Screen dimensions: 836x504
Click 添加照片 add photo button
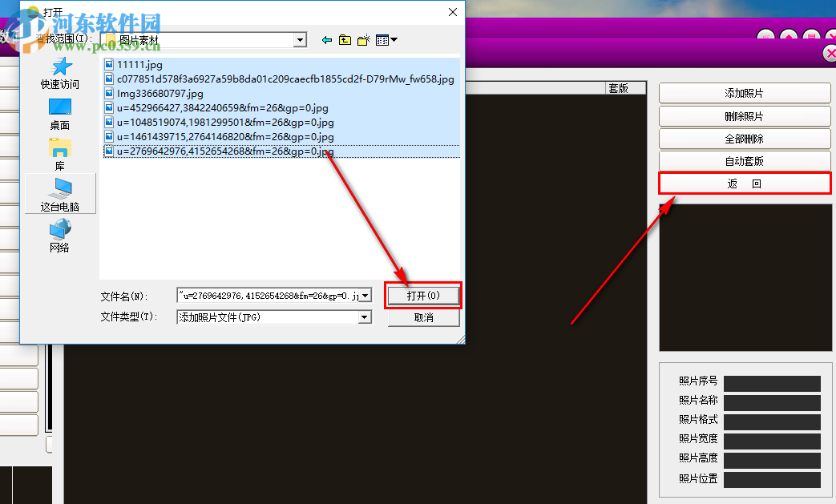click(745, 93)
